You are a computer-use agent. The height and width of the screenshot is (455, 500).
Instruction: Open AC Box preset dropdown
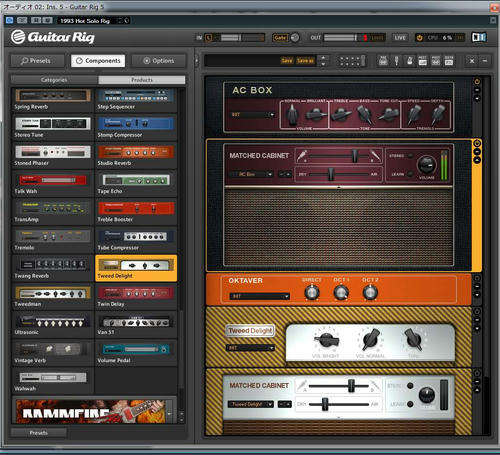click(x=253, y=115)
